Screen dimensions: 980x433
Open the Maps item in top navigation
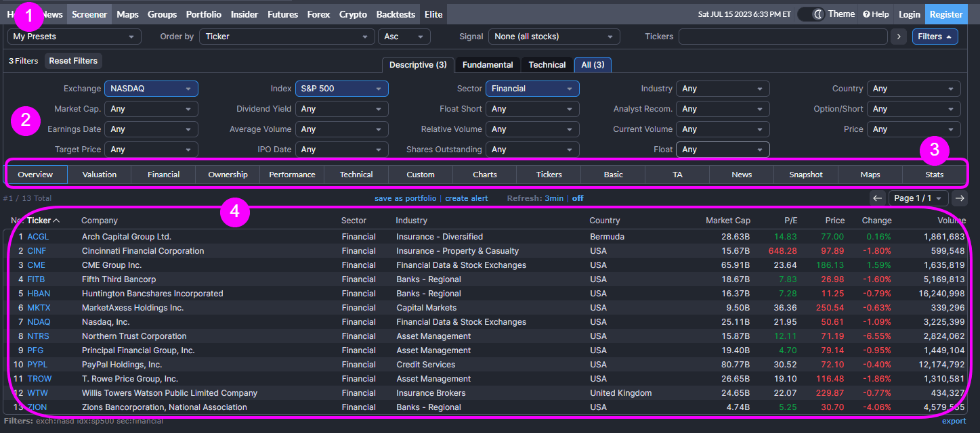[x=127, y=14]
